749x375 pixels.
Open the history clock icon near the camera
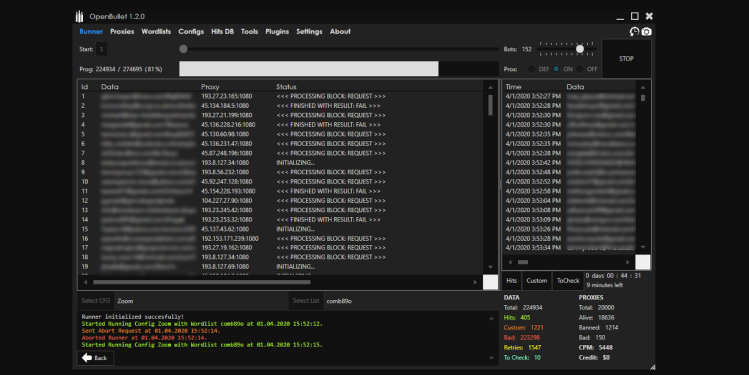634,32
